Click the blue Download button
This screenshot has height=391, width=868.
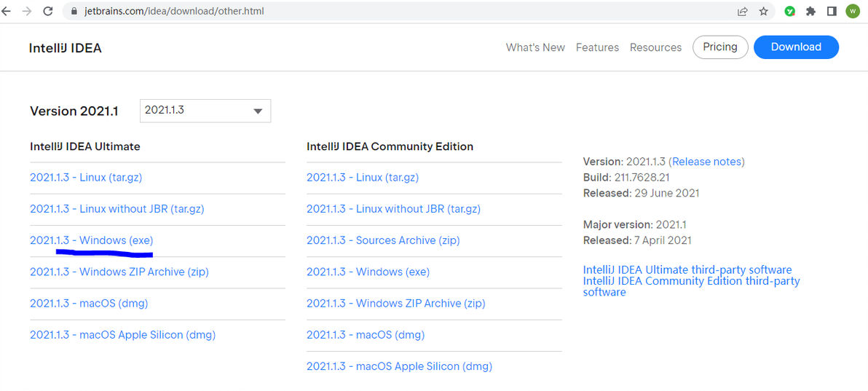[x=796, y=47]
